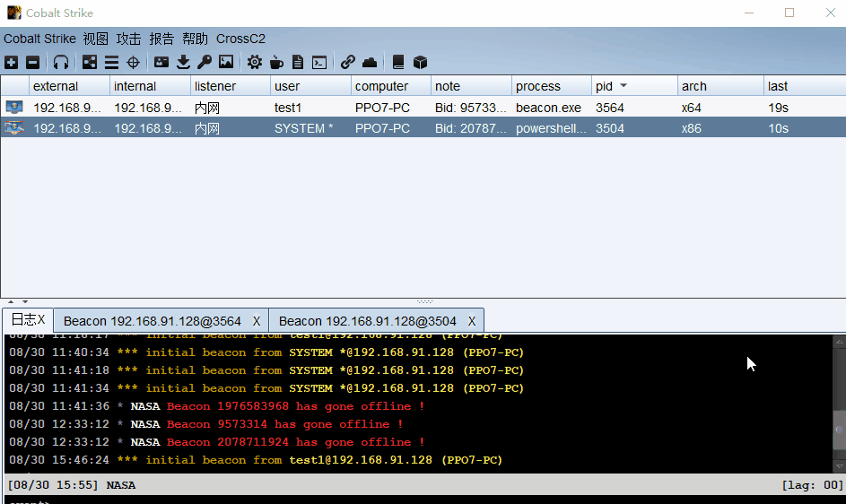846x504 pixels.
Task: Switch to pivot graph view icon
Action: (90, 63)
